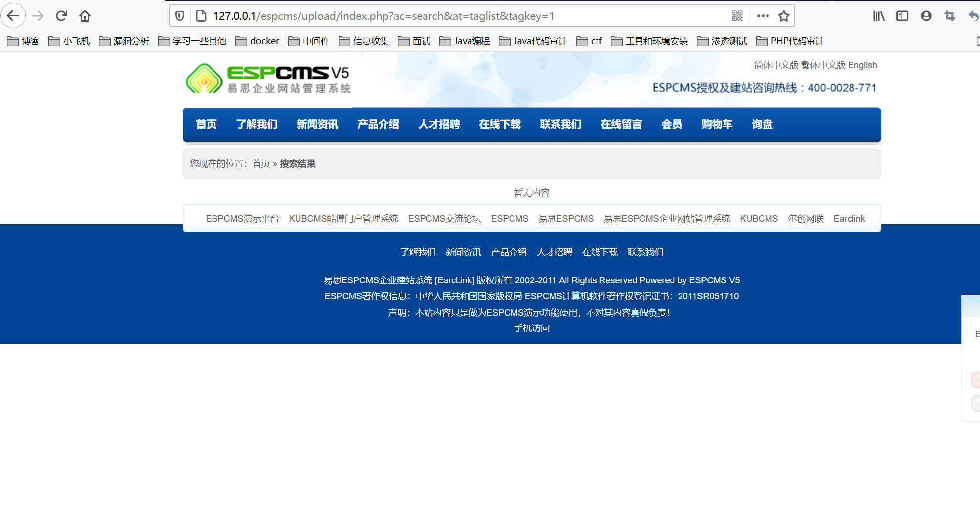Open the Firefox library icon
Screen dimensions: 980x511
878,15
